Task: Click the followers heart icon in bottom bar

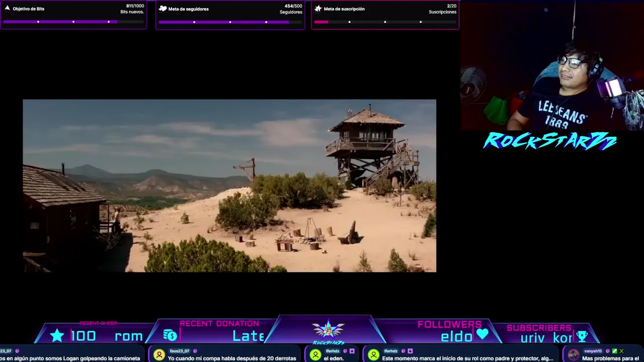Action: 482,334
